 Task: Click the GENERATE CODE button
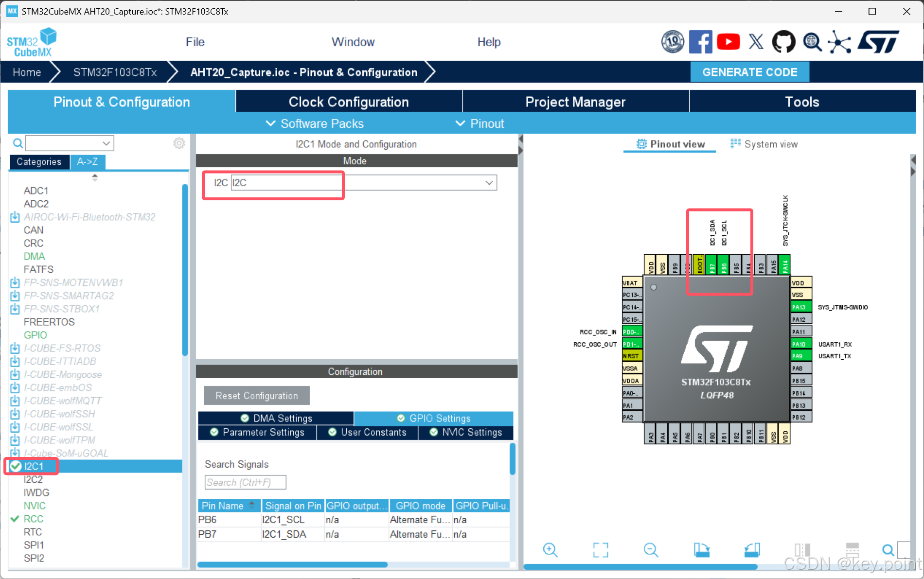749,72
